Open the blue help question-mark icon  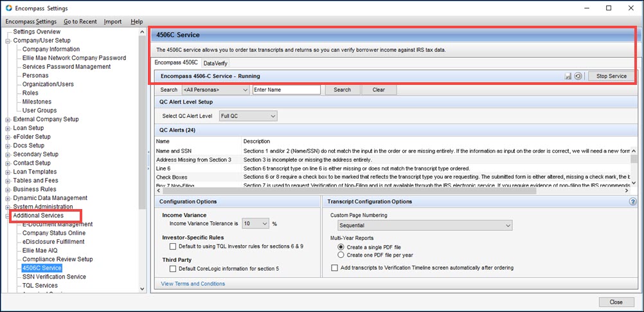click(632, 201)
